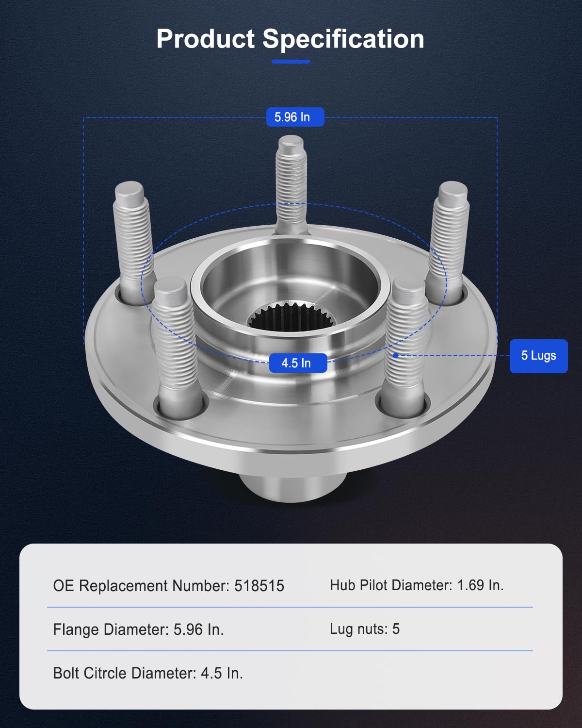This screenshot has height=728, width=582.
Task: Select the "5 Lugs" callout badge
Action: (538, 356)
